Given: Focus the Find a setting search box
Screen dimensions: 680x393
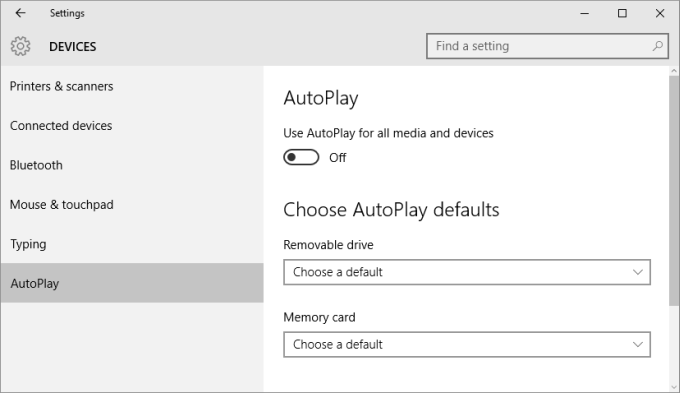Looking at the screenshot, I should (547, 46).
